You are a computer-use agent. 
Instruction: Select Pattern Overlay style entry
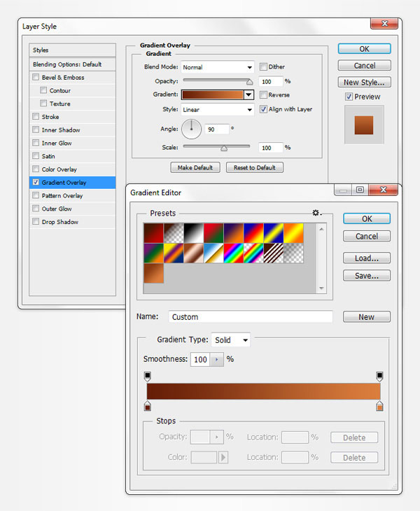coord(72,195)
